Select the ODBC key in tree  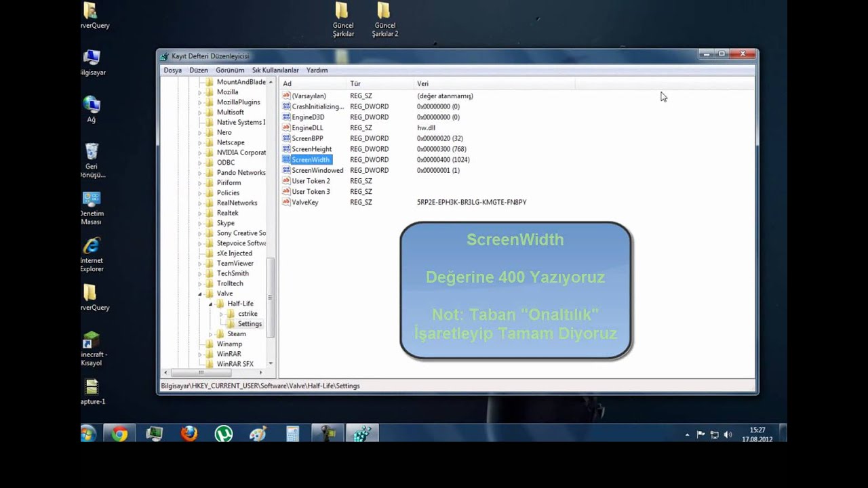click(x=226, y=163)
